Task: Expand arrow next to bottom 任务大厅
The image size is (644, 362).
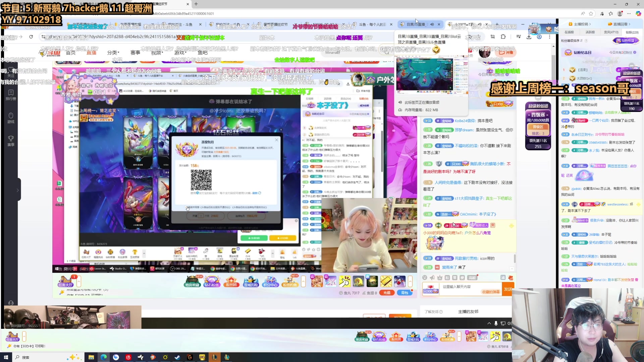Action: pos(24,336)
